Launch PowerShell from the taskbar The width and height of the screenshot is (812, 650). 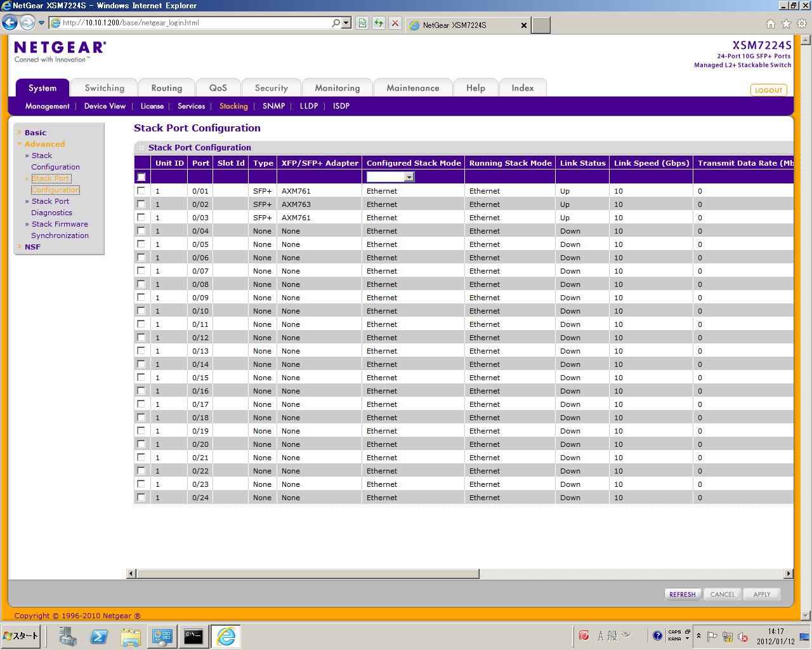click(99, 636)
